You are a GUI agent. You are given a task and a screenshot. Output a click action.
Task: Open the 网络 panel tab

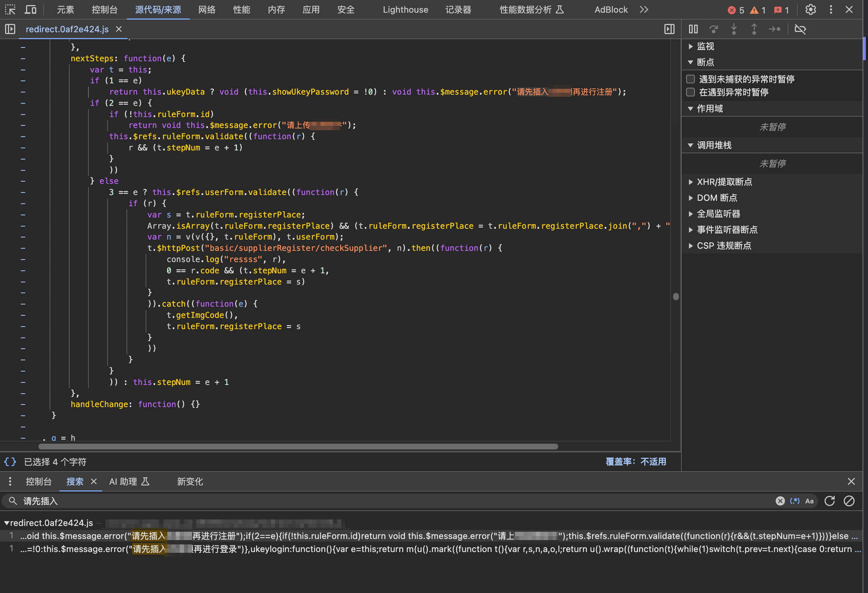pyautogui.click(x=207, y=10)
